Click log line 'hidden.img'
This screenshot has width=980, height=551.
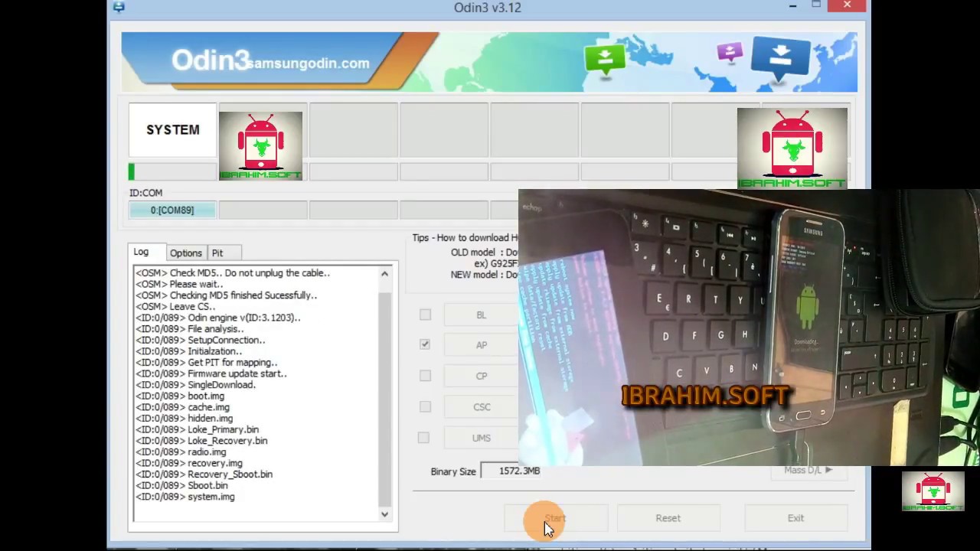click(185, 419)
